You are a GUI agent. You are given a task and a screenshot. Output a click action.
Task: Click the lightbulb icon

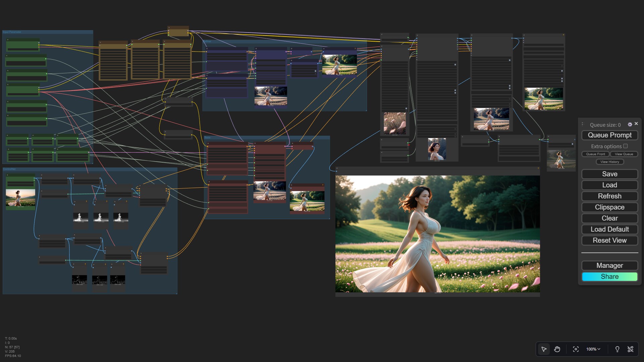(x=617, y=349)
